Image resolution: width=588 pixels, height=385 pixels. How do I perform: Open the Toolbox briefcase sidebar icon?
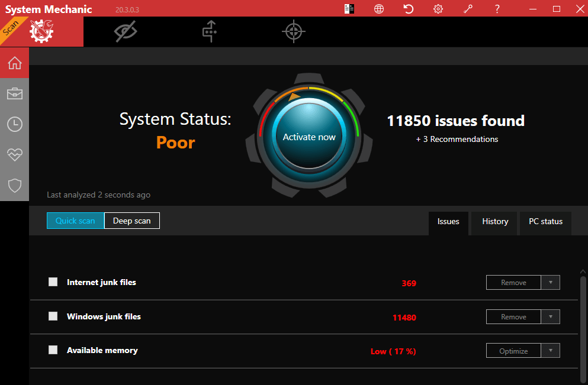click(x=14, y=93)
